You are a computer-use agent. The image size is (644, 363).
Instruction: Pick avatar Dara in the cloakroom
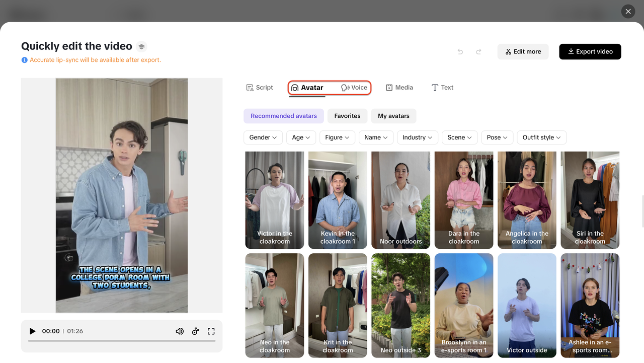tap(464, 200)
